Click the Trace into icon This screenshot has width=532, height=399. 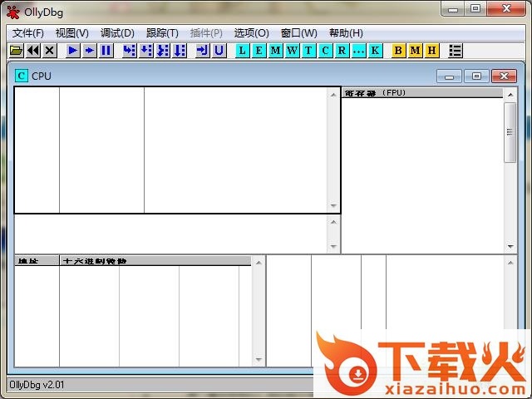(163, 51)
